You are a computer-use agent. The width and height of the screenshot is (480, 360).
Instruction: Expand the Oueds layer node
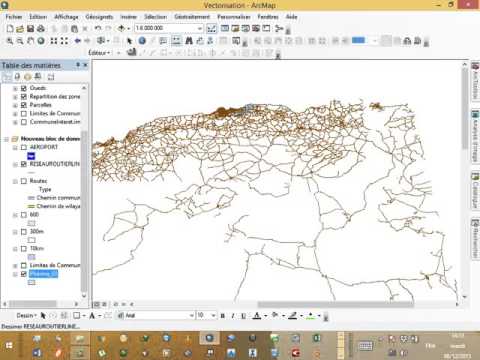coord(15,88)
